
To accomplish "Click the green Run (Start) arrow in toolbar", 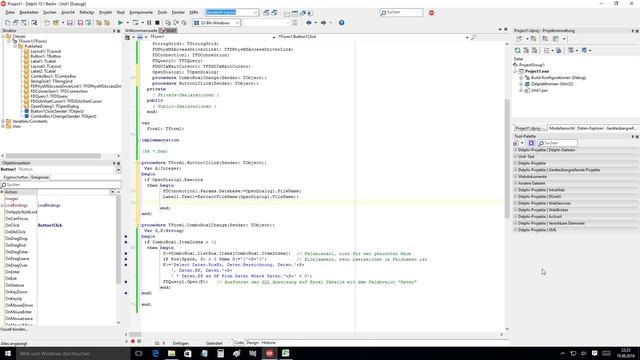I will [120, 23].
